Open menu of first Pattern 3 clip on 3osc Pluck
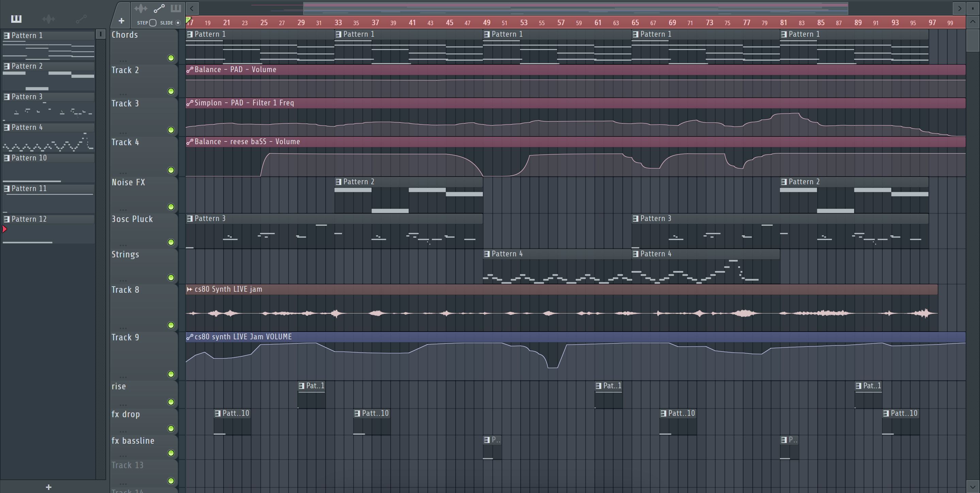980x493 pixels. click(190, 219)
